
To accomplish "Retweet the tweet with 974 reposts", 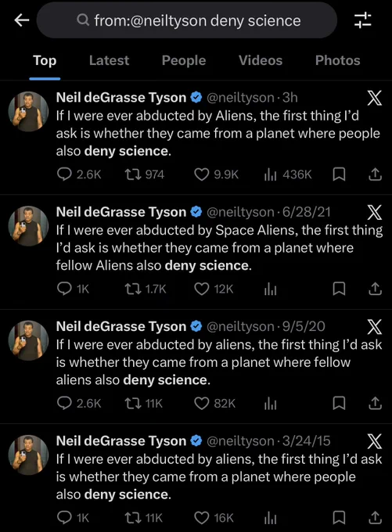I will tap(133, 174).
